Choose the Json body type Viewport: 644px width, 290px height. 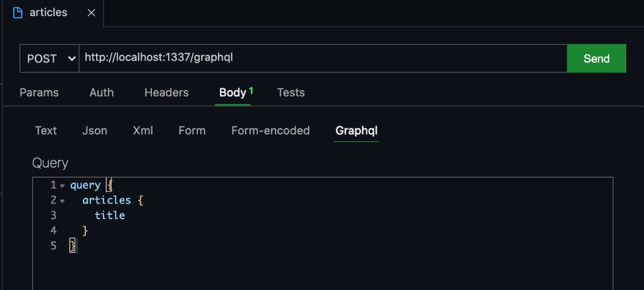(94, 130)
